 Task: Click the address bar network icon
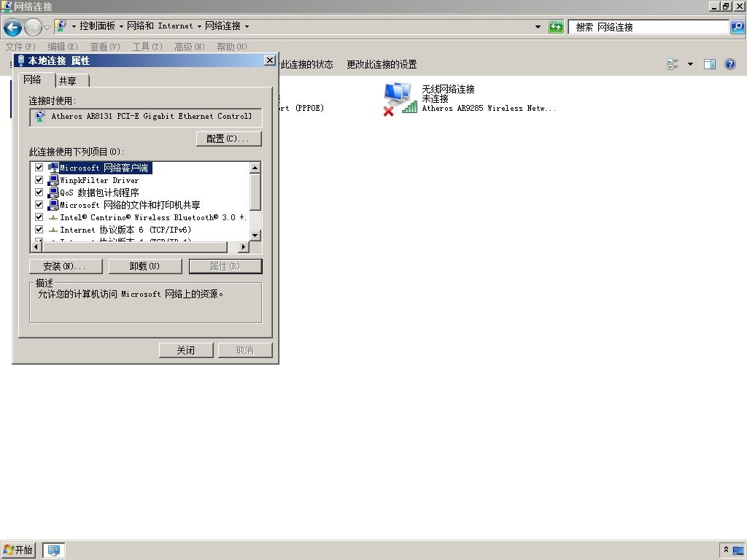[61, 26]
